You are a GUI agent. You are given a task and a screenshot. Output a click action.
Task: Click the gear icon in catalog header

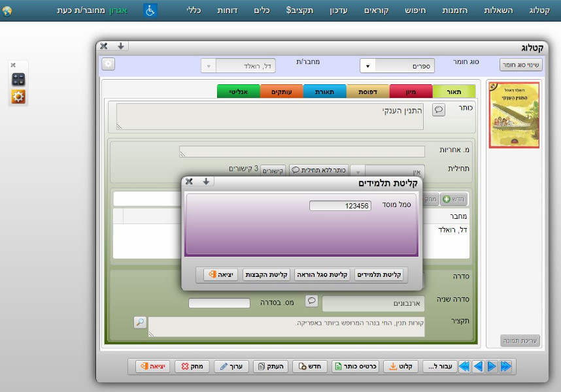pos(109,64)
